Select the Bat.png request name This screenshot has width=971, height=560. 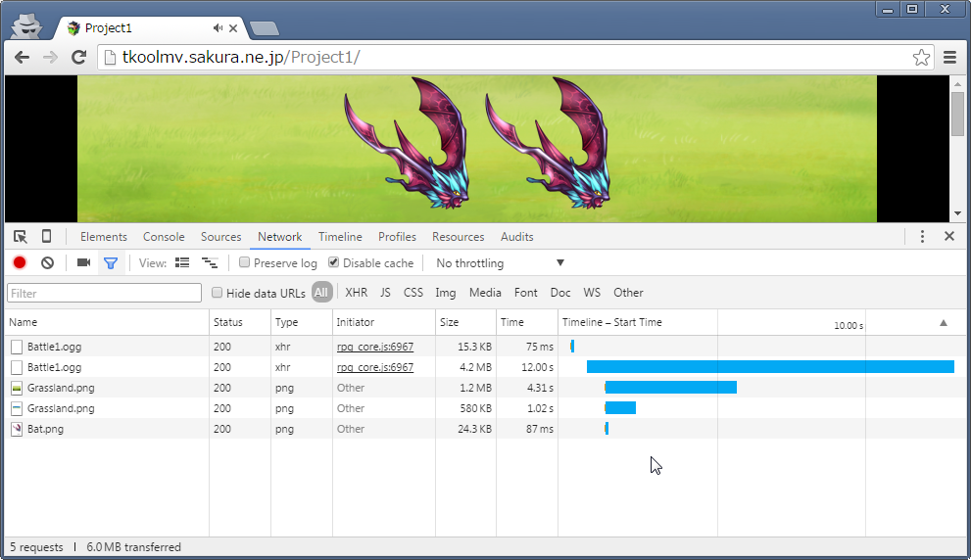45,429
